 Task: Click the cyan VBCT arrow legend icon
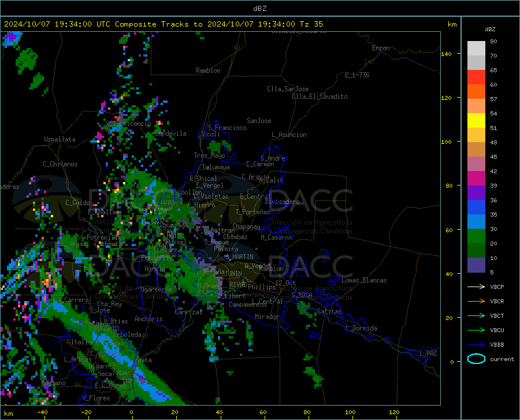pos(476,315)
